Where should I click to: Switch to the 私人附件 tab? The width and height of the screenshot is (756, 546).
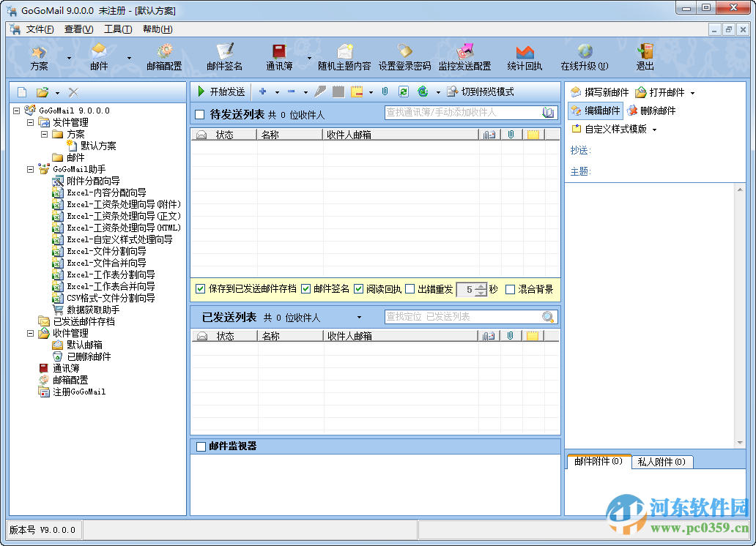pyautogui.click(x=662, y=462)
